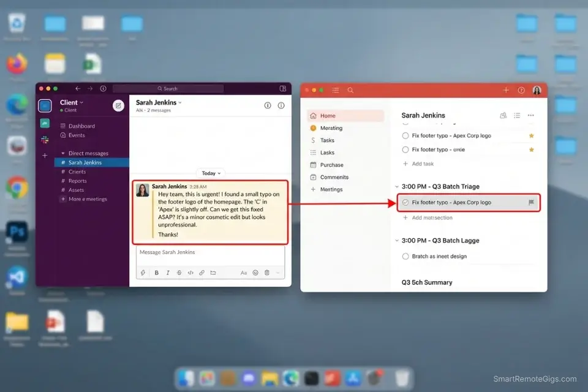588x392 pixels.
Task: Collapse the 3:00 PM - Q3 Batch Lagge section
Action: pyautogui.click(x=397, y=241)
